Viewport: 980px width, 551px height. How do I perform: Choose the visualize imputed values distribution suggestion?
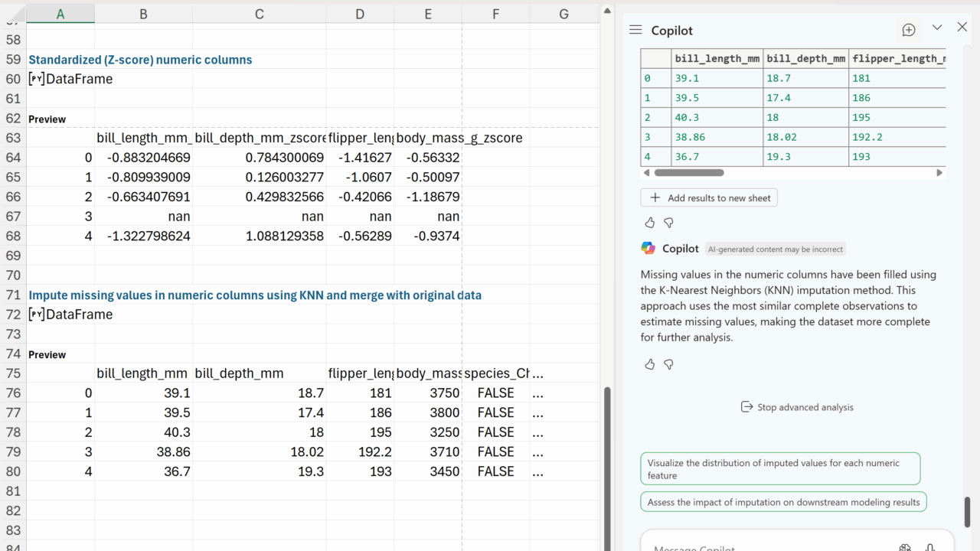pos(779,469)
